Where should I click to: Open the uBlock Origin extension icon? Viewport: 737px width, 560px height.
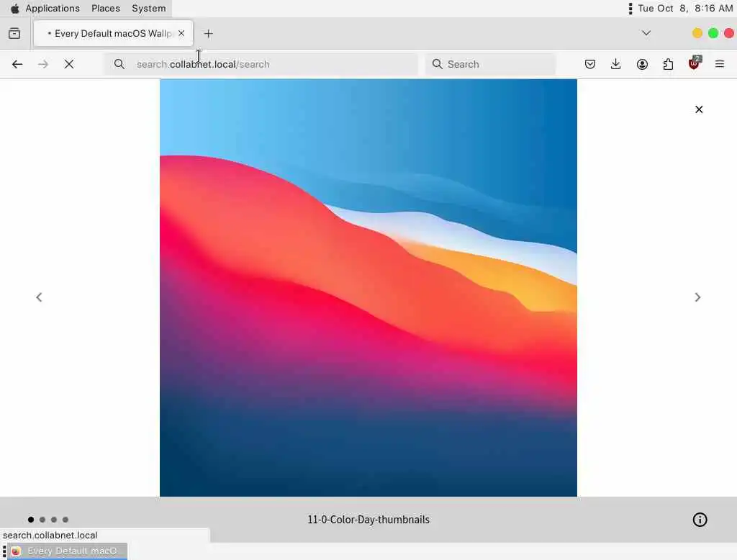pyautogui.click(x=695, y=63)
